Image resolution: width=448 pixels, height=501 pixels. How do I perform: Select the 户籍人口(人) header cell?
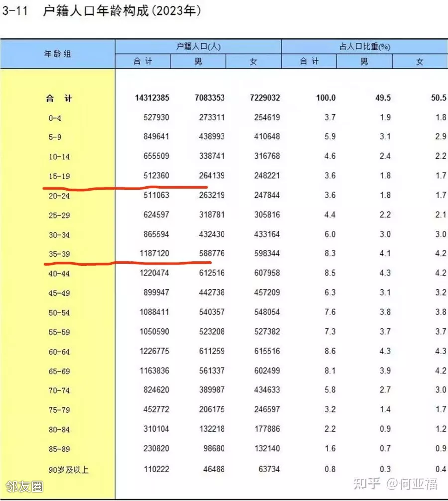(198, 47)
